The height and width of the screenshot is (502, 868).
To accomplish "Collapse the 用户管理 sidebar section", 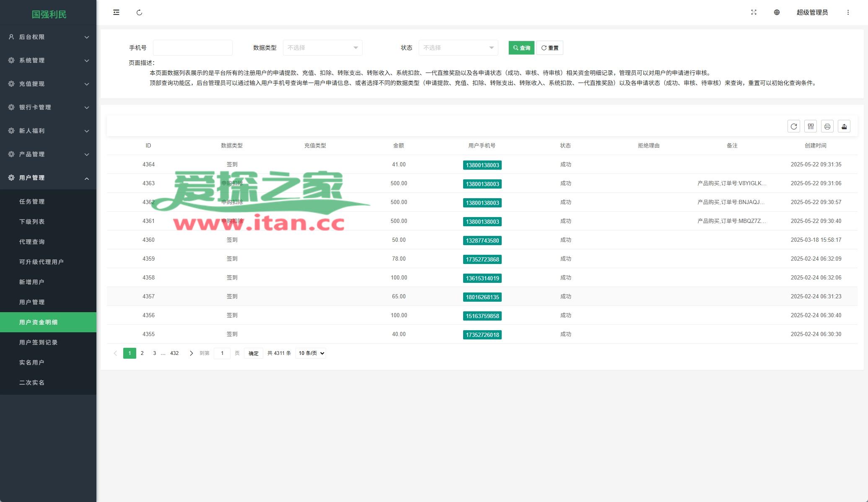I will pos(48,178).
